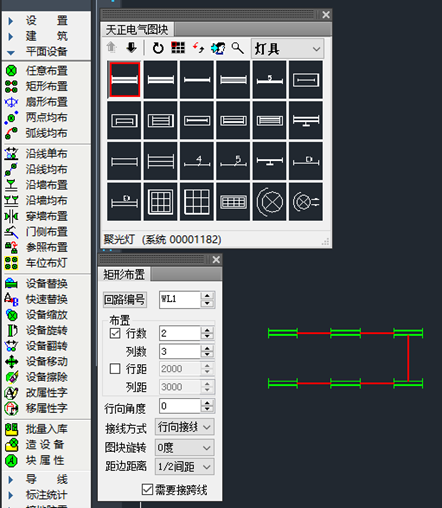Select the 矩形布置 dialog tab
The height and width of the screenshot is (508, 442).
tap(124, 274)
